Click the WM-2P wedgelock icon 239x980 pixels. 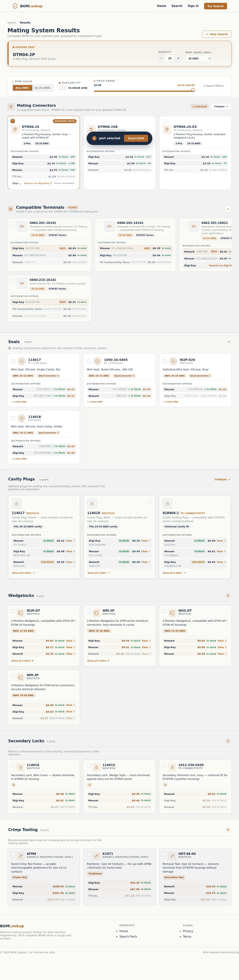(97, 613)
